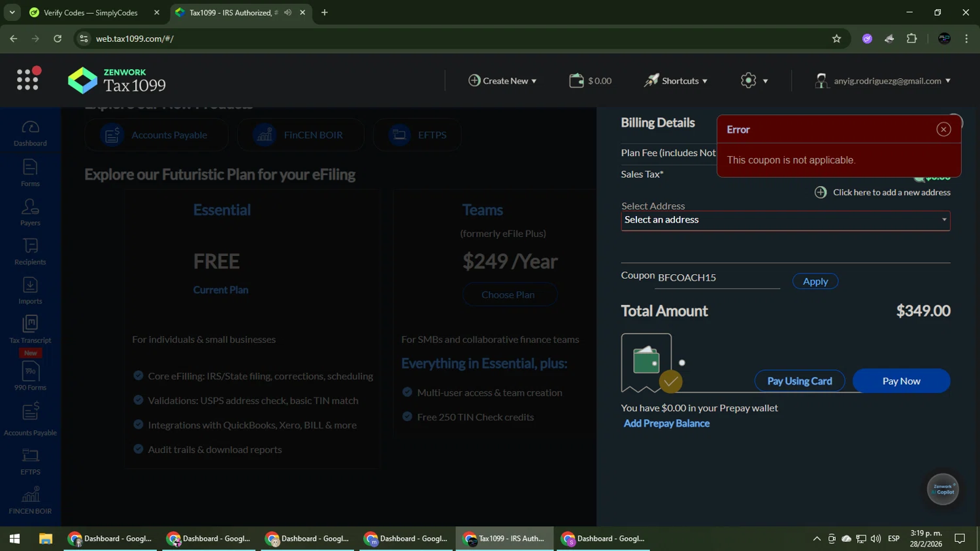Go to Dashboard in sidebar

pyautogui.click(x=30, y=134)
